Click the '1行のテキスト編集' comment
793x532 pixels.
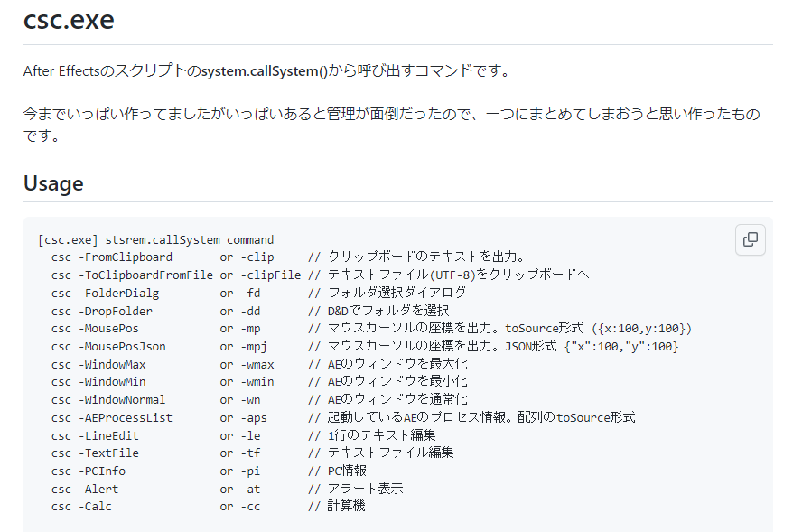pyautogui.click(x=382, y=435)
